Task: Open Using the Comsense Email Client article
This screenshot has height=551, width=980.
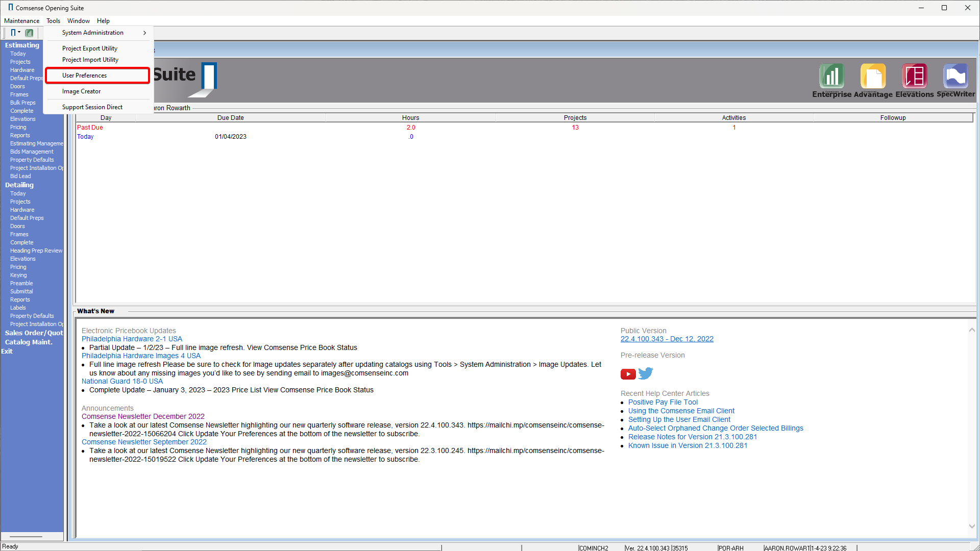Action: (681, 411)
